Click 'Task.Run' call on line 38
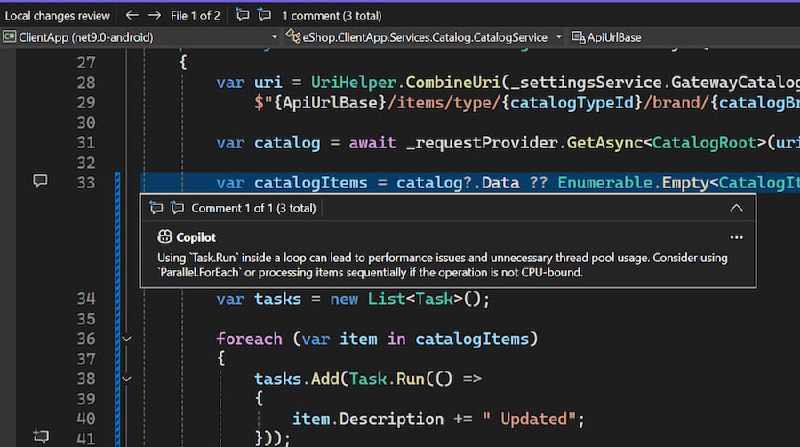 (x=387, y=379)
